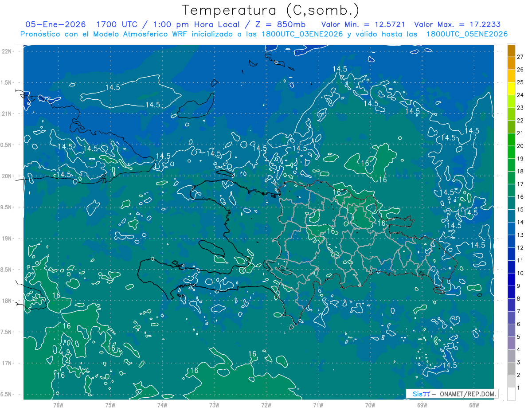Viewport: 532px width, 411px height.
Task: Click the color scale label "3"
Action: [x=519, y=363]
